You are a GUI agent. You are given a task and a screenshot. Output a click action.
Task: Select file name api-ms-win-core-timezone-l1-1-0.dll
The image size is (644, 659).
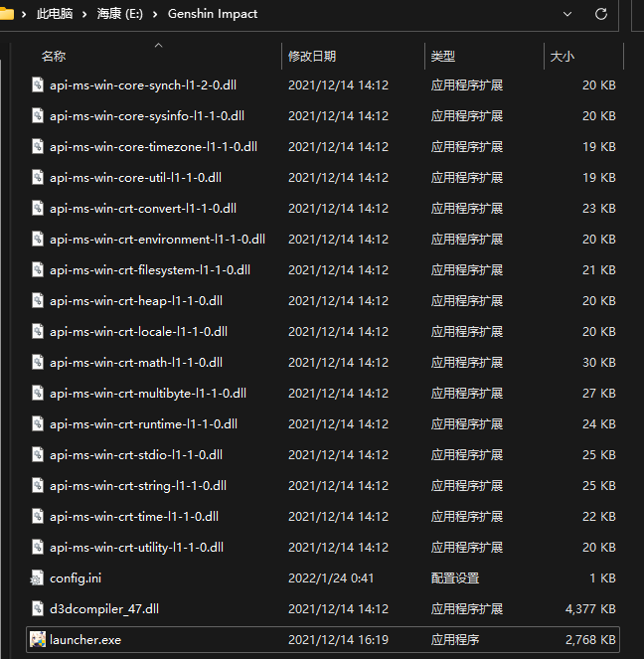[x=153, y=147]
